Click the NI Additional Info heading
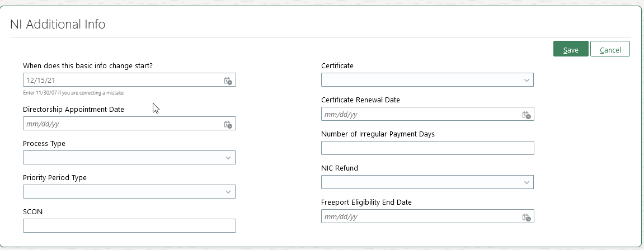Image resolution: width=644 pixels, height=250 pixels. pyautogui.click(x=58, y=25)
